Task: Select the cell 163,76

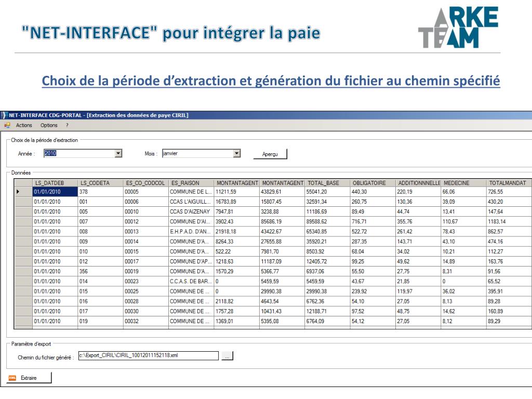Action: click(509, 261)
